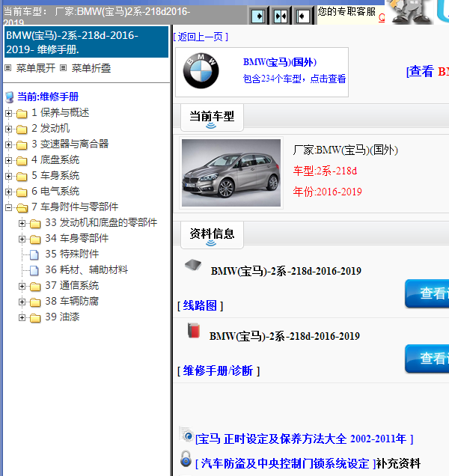The width and height of the screenshot is (449, 476).
Task: Click the folder icon for 3 变速器与离合器
Action: [x=22, y=144]
